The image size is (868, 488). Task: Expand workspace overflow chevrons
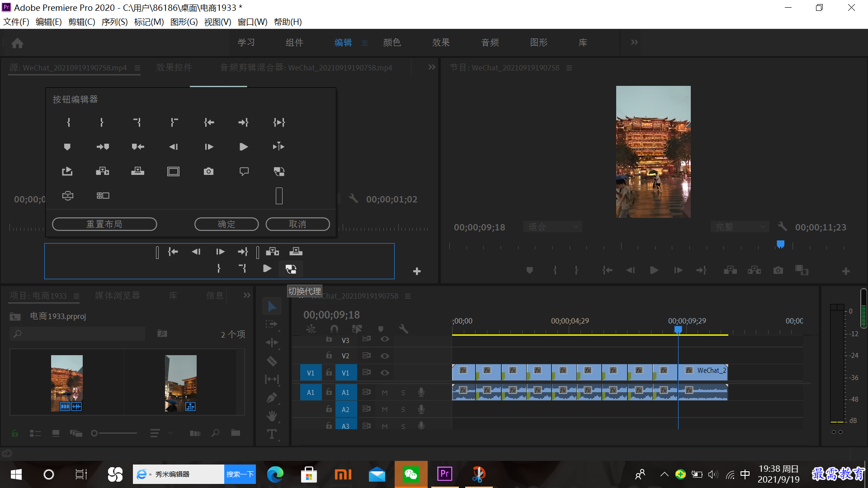634,42
